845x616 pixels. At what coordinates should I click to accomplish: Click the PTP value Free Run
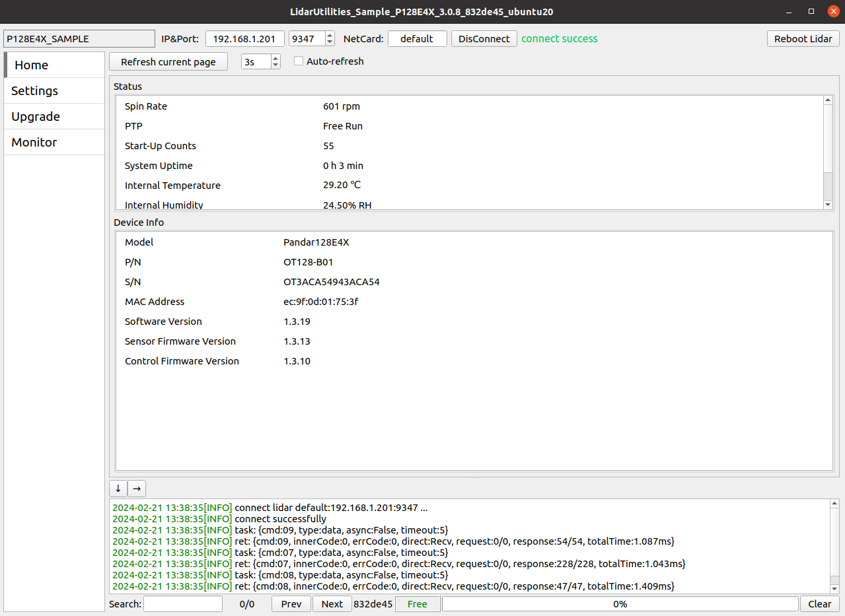(x=343, y=126)
